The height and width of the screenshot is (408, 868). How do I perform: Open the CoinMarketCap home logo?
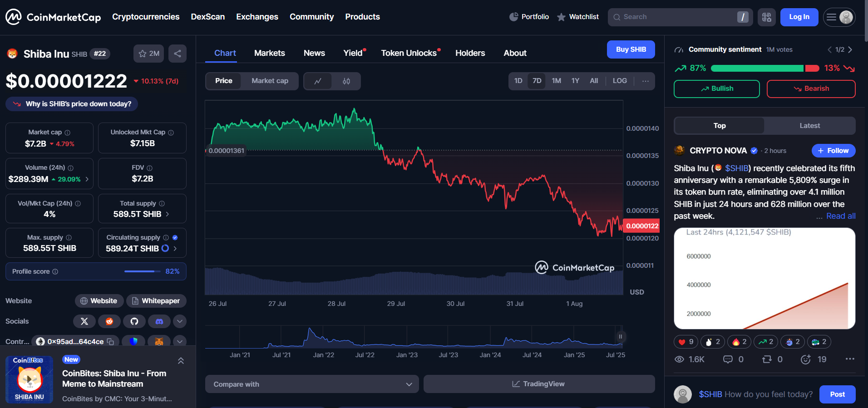click(53, 17)
